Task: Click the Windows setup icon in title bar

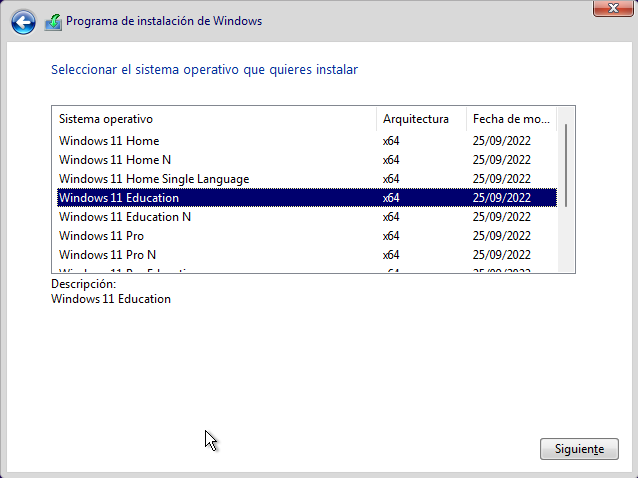Action: point(53,21)
